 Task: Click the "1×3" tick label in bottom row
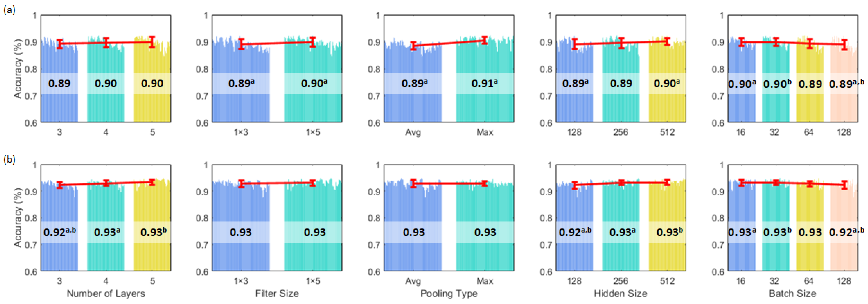241,281
